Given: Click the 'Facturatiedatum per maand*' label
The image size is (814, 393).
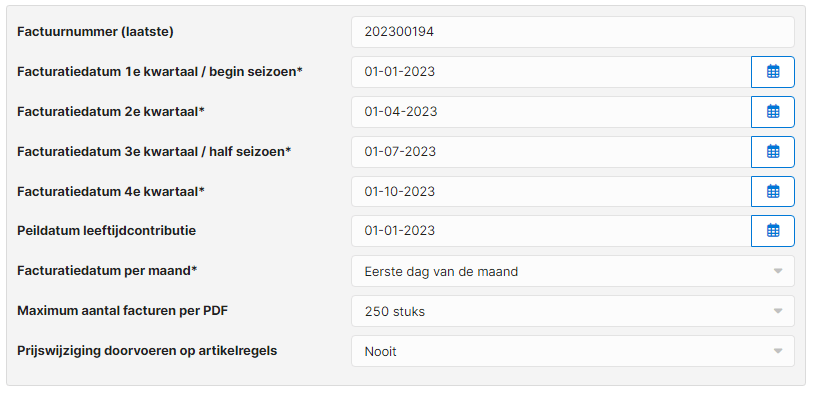Looking at the screenshot, I should (x=107, y=271).
